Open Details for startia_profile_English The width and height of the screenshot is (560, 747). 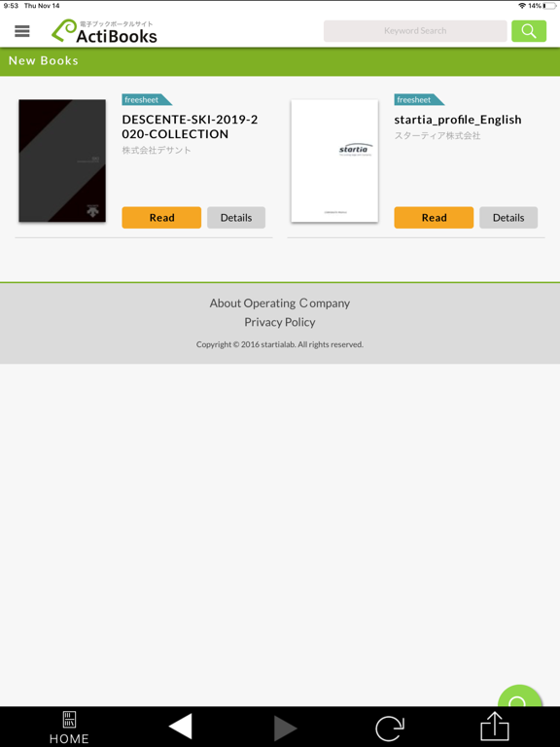click(508, 218)
